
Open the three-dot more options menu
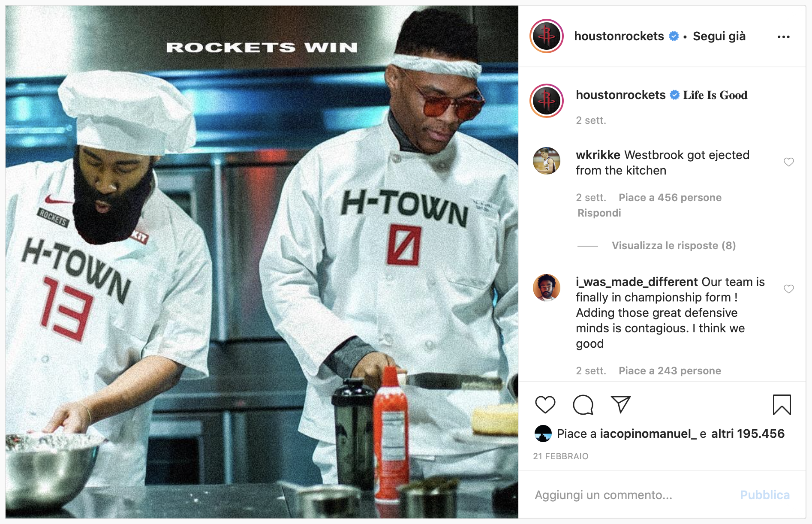783,37
